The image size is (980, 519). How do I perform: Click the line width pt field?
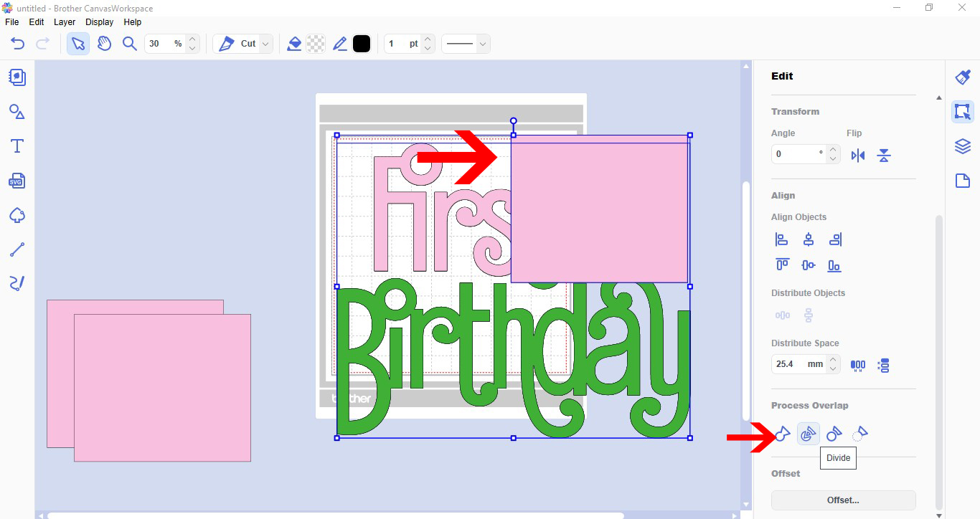click(x=402, y=44)
